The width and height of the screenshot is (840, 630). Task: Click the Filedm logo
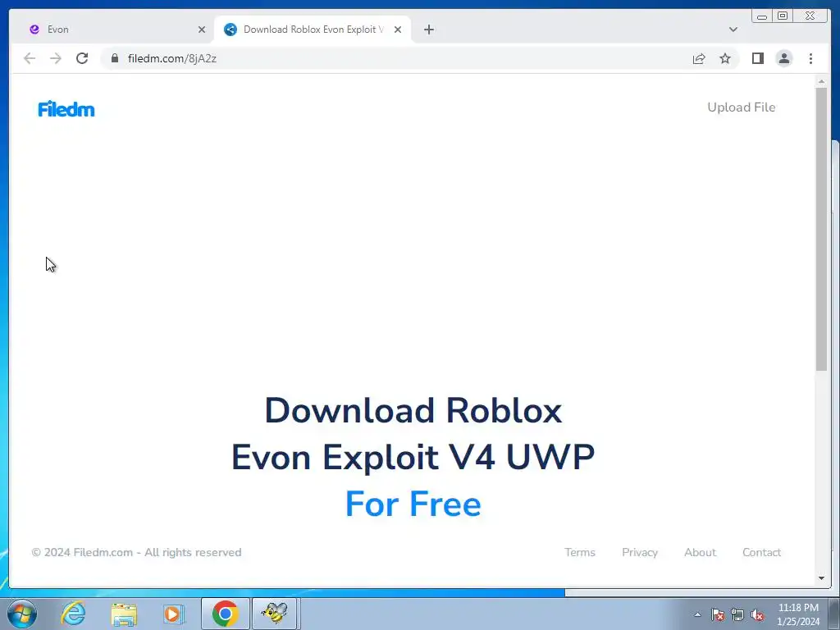(x=66, y=109)
